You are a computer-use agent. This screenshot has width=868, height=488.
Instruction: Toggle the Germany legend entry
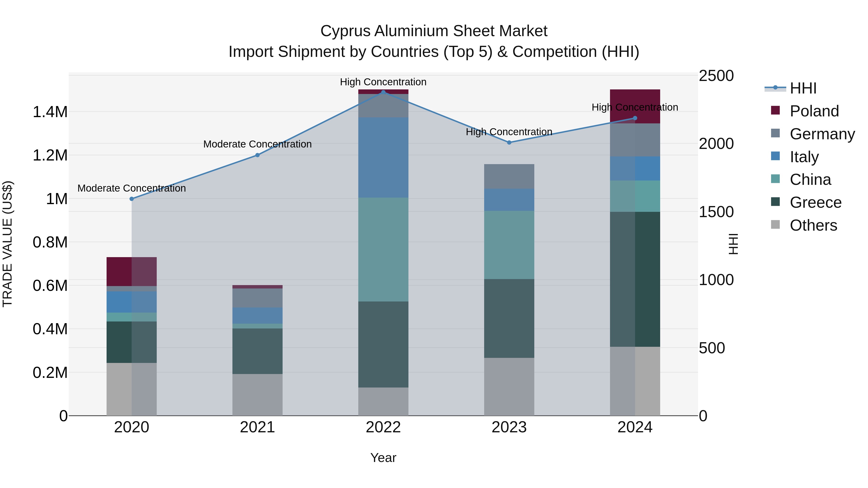[x=813, y=134]
